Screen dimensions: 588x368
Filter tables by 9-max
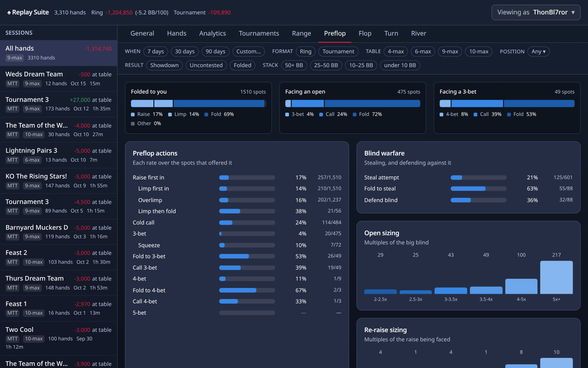[450, 52]
